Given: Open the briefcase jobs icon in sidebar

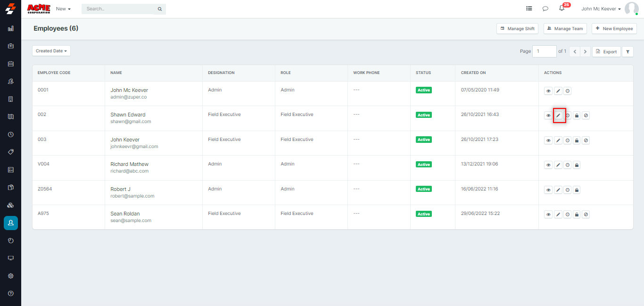Looking at the screenshot, I should 11,46.
